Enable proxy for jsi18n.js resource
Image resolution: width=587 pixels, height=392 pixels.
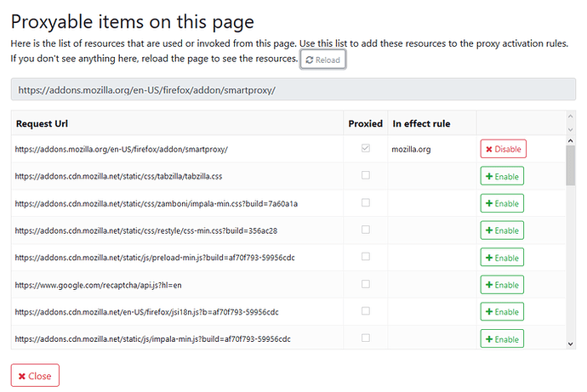tap(502, 312)
